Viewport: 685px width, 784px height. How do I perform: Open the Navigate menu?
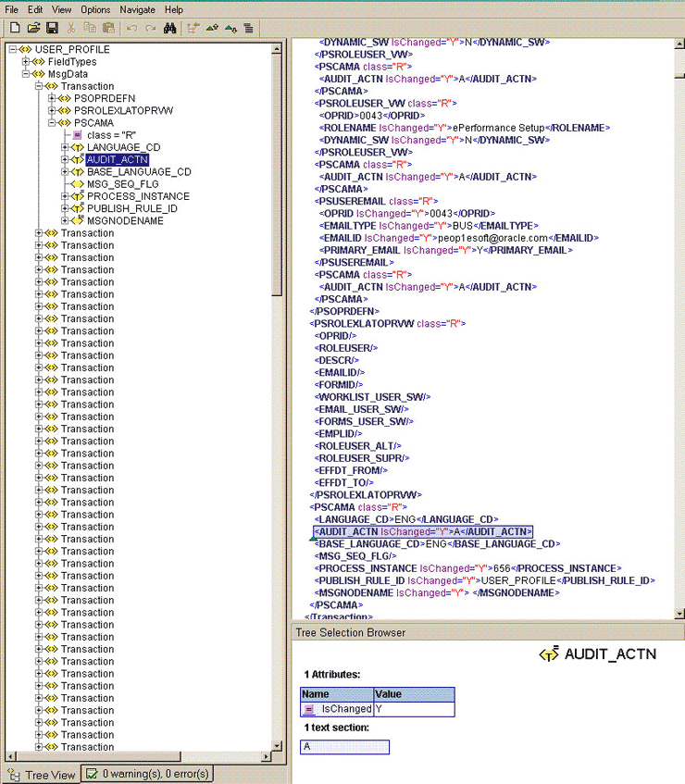pos(138,9)
